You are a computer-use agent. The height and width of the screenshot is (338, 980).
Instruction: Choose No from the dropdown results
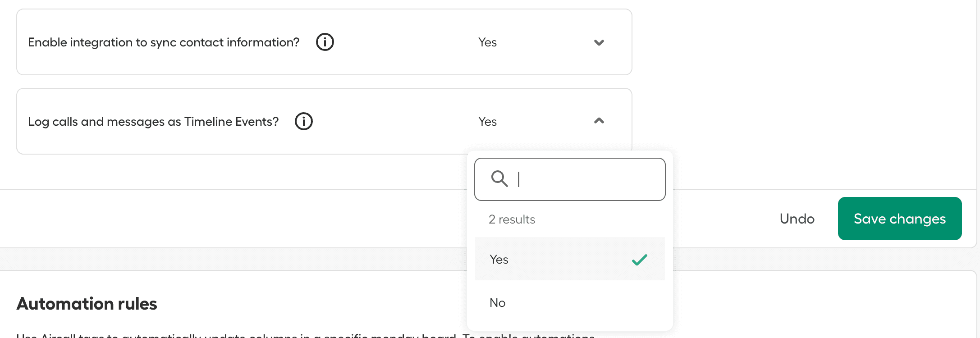(x=498, y=303)
